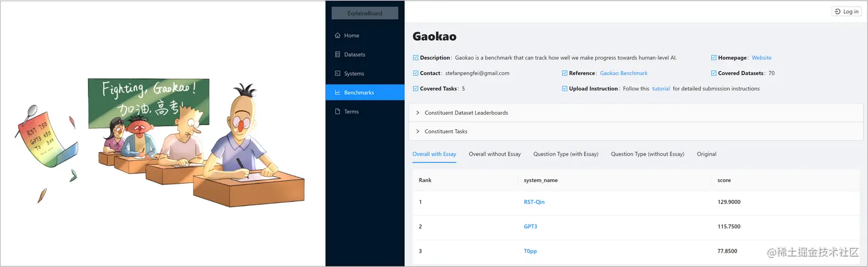Click the Systems terminal icon in sidebar
Viewport: 868px width, 267px height.
point(338,73)
